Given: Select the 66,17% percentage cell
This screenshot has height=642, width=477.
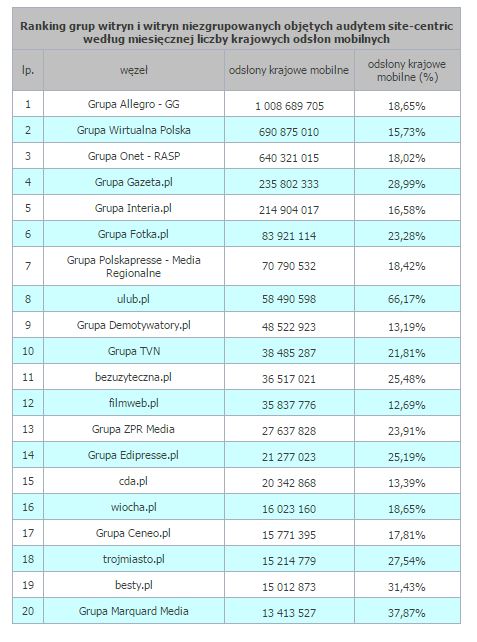Looking at the screenshot, I should coord(407,299).
